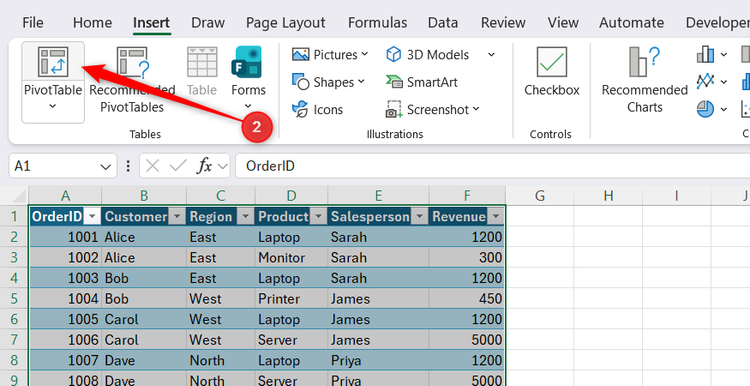Cancel formula entry with the X icon
Image resolution: width=750 pixels, height=386 pixels.
coord(153,166)
